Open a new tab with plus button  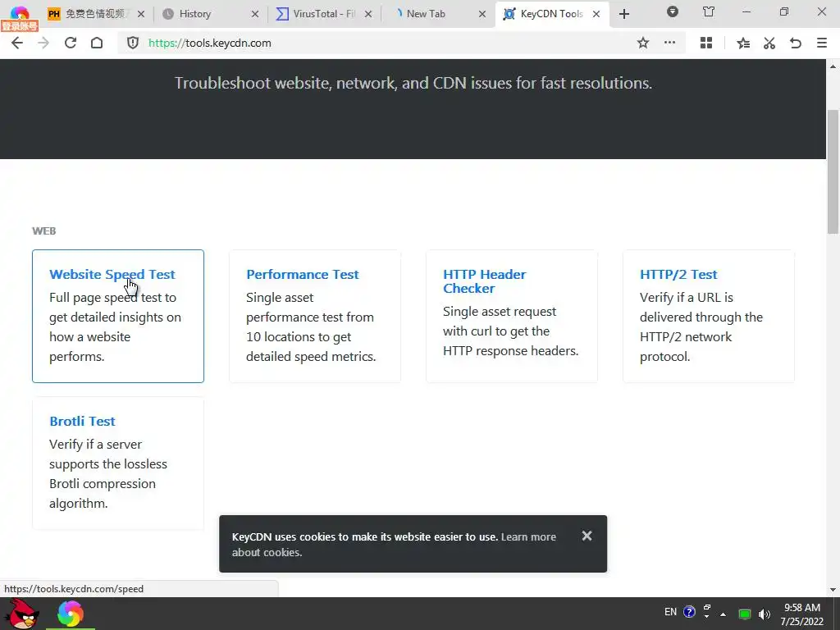624,14
